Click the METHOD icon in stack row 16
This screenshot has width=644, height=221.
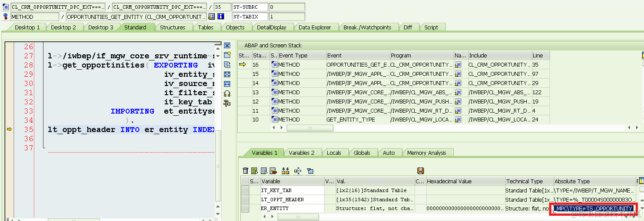[x=274, y=64]
